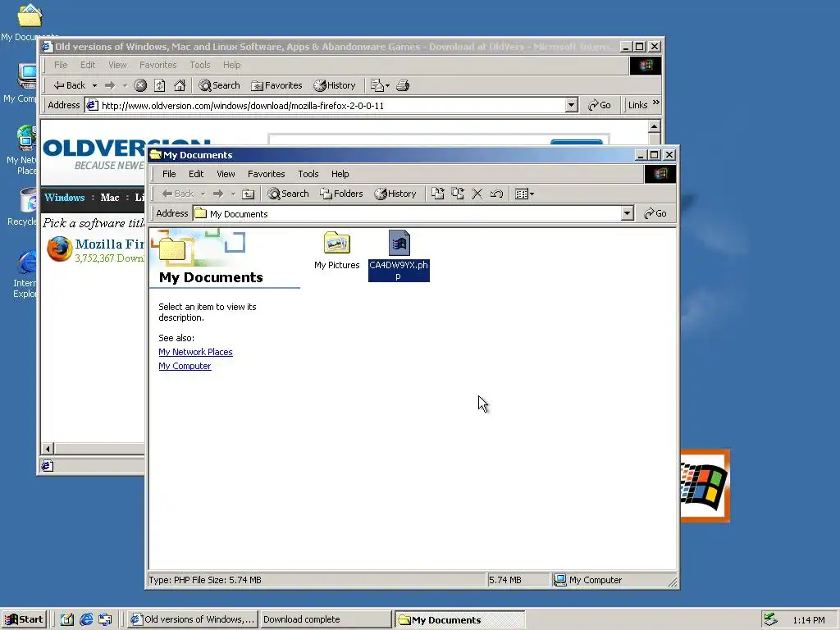Switch to Old versions of Windows taskbar button
Viewport: 840px width, 630px height.
click(x=193, y=619)
